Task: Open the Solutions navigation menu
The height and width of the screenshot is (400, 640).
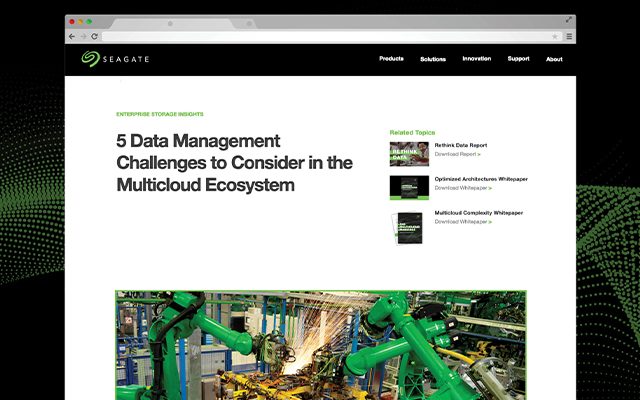Action: pyautogui.click(x=433, y=59)
